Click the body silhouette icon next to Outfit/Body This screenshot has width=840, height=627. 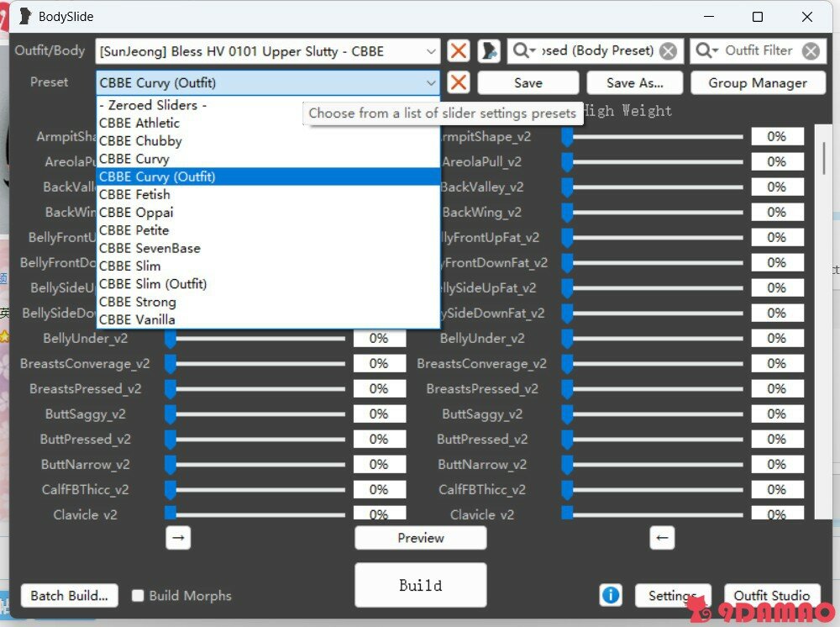click(489, 51)
